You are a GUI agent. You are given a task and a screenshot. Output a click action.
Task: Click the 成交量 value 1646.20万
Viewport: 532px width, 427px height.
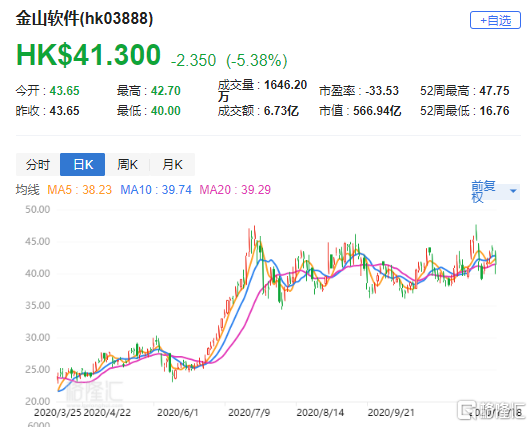click(x=262, y=90)
